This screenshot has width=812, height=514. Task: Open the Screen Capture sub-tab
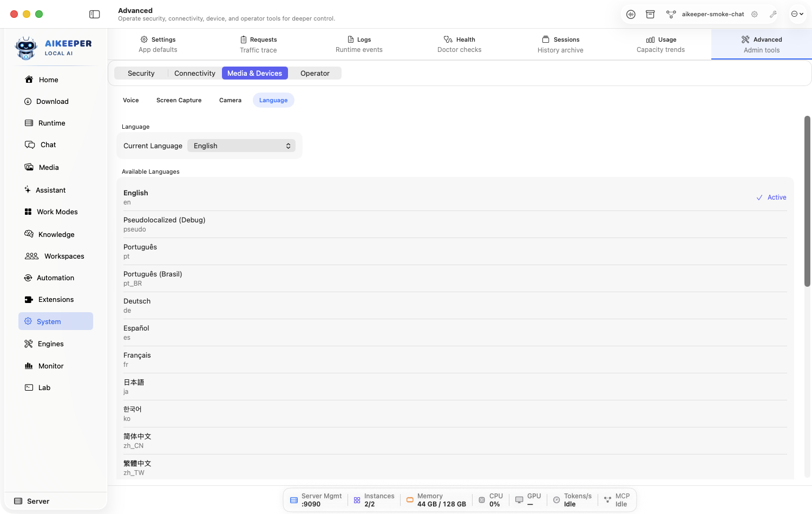[x=179, y=100]
